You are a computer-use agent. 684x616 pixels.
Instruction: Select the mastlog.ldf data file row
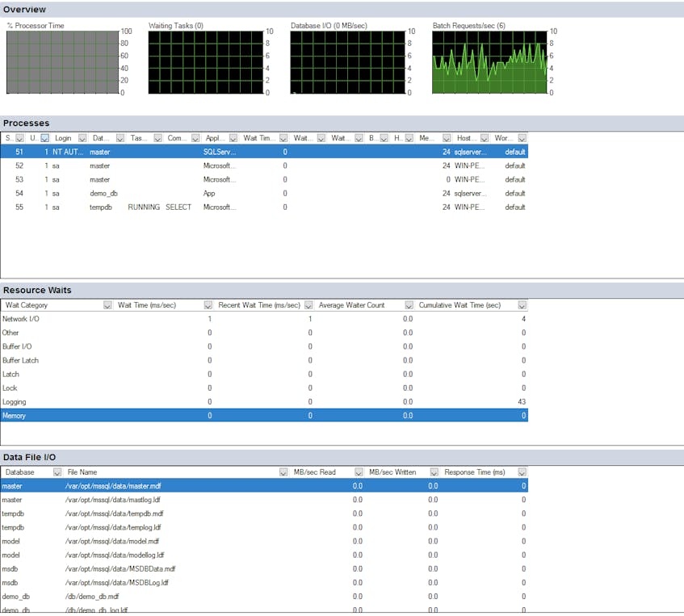pyautogui.click(x=264, y=500)
